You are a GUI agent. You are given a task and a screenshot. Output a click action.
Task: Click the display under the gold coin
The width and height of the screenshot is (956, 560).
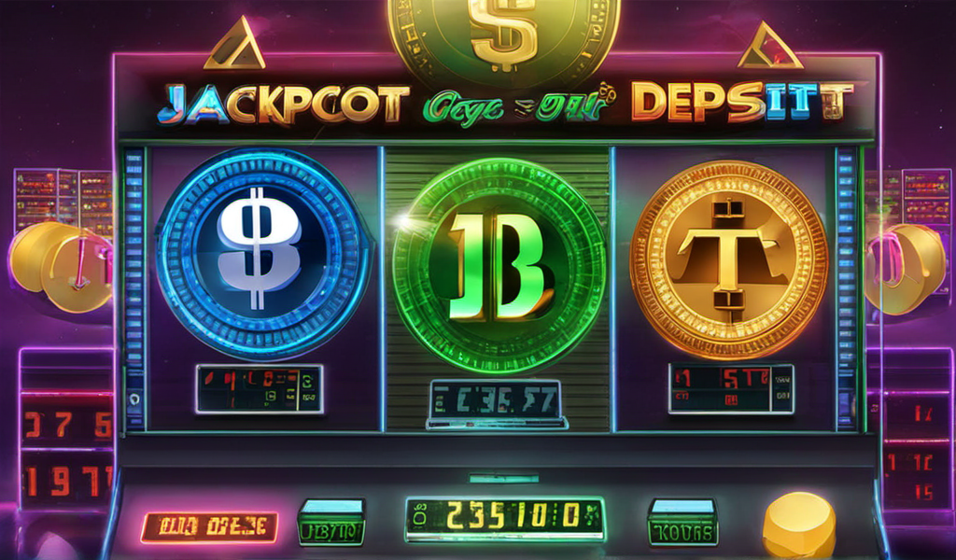[x=731, y=389]
